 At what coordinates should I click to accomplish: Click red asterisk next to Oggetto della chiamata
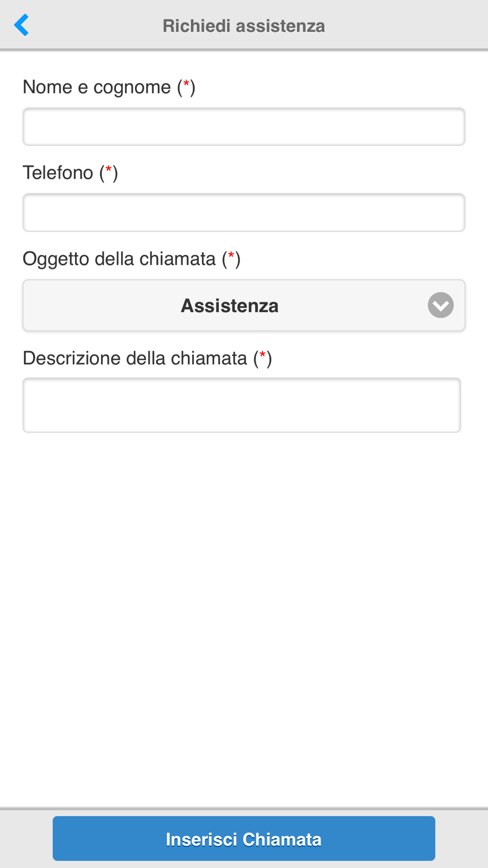[x=231, y=255]
